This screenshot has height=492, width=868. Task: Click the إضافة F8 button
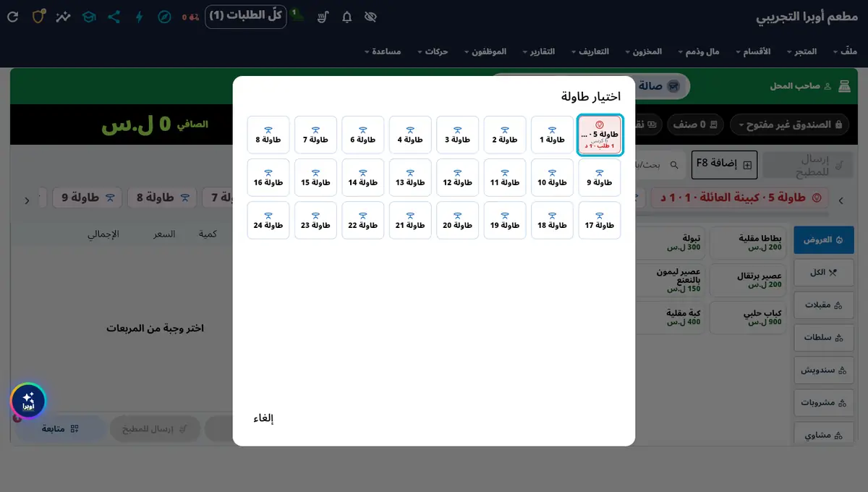point(725,165)
